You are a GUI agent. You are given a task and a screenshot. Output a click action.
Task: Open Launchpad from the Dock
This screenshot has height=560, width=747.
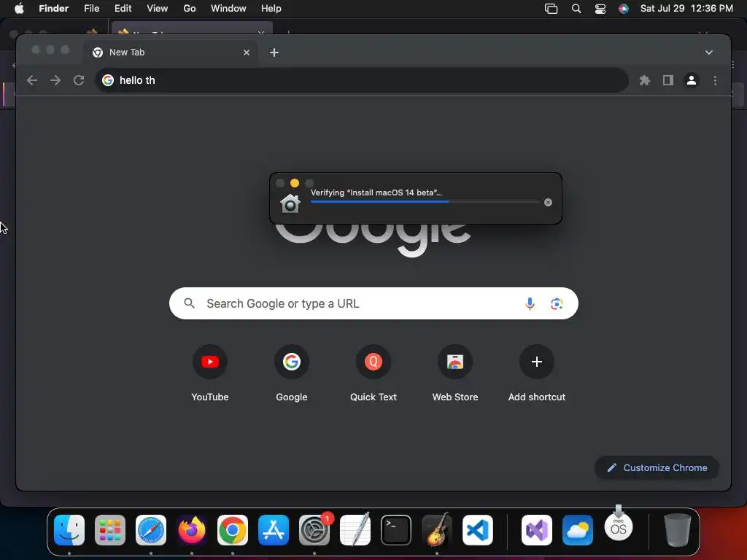110,529
